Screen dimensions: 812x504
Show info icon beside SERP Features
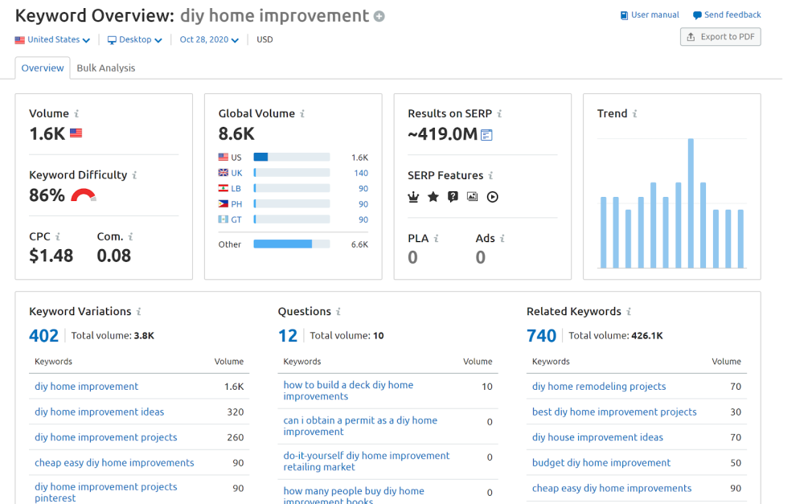click(x=491, y=175)
